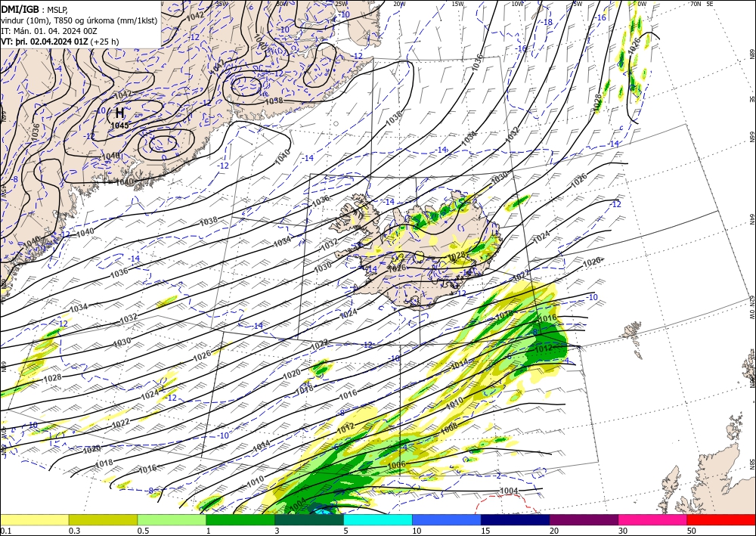Click the red 50 mm legend swatch

721,519
